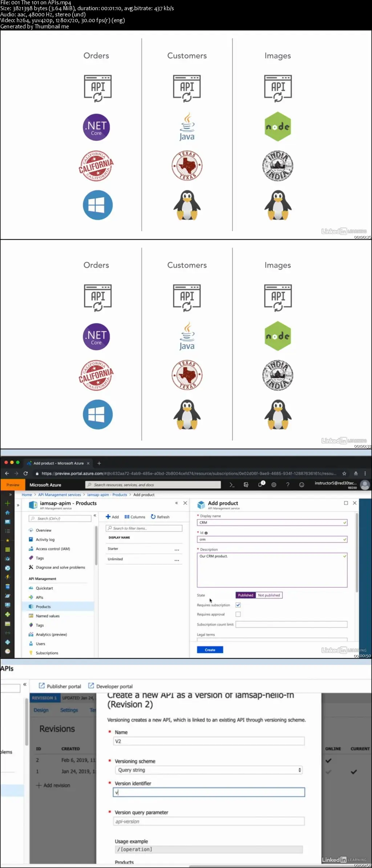Click browser reload icon
The image size is (372, 868).
(25, 473)
